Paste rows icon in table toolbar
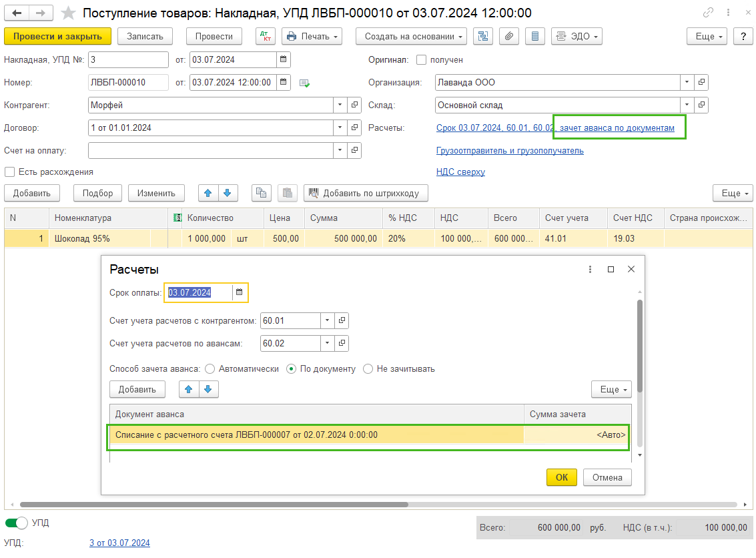Image resolution: width=756 pixels, height=558 pixels. click(x=288, y=193)
